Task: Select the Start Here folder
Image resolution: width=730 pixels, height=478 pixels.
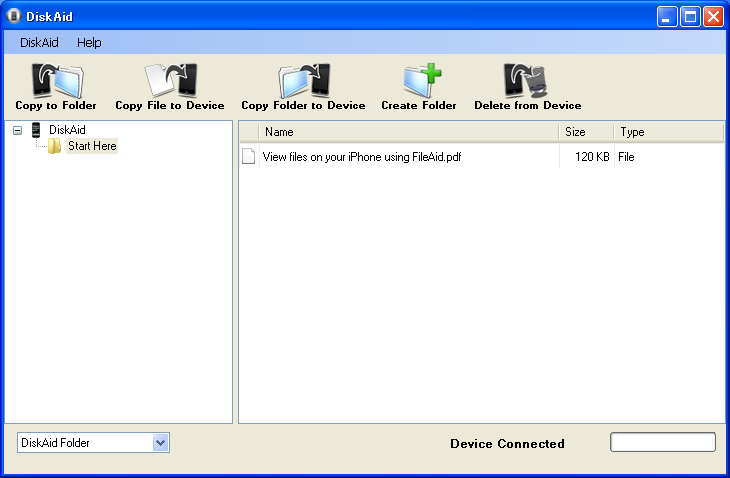Action: pyautogui.click(x=92, y=146)
